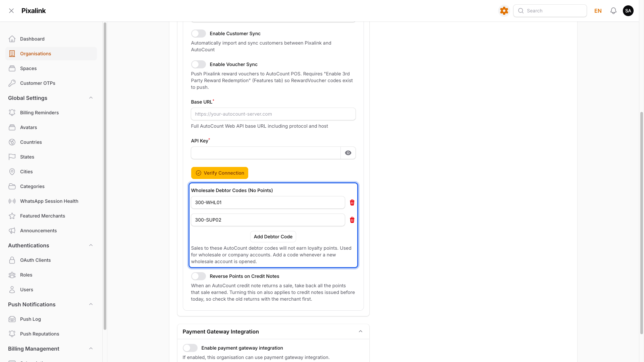The width and height of the screenshot is (644, 362).
Task: Open OAuth Clients page
Action: point(51,260)
